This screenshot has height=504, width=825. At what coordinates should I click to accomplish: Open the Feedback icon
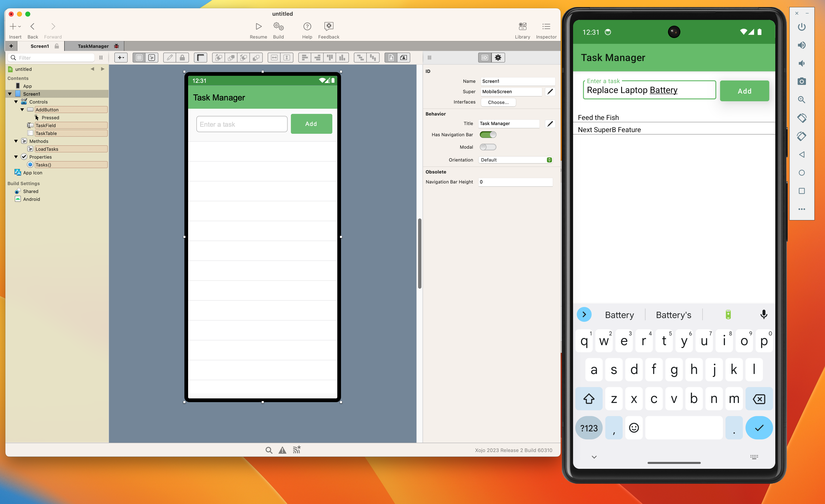point(329,26)
